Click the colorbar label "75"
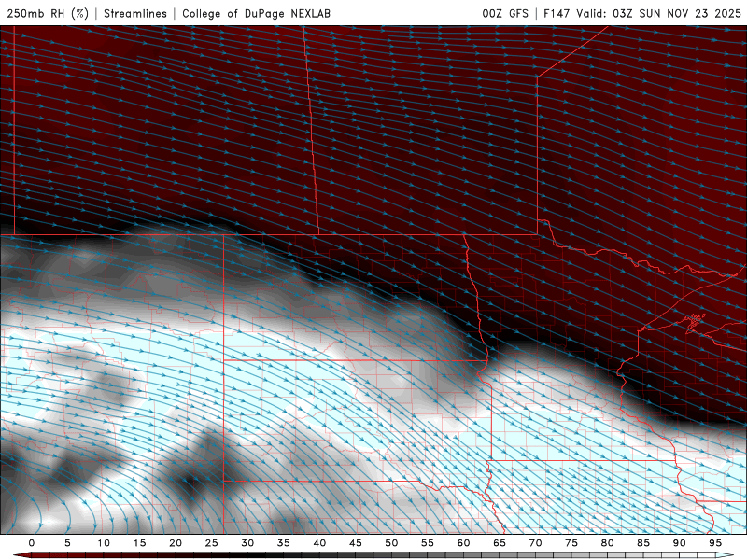Screen dimensions: 747x560 [x=571, y=543]
